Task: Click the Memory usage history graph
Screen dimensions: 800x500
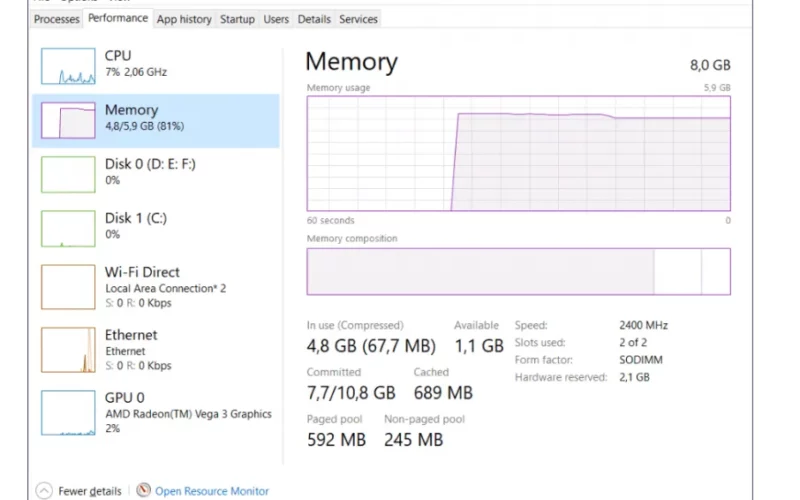Action: tap(518, 153)
